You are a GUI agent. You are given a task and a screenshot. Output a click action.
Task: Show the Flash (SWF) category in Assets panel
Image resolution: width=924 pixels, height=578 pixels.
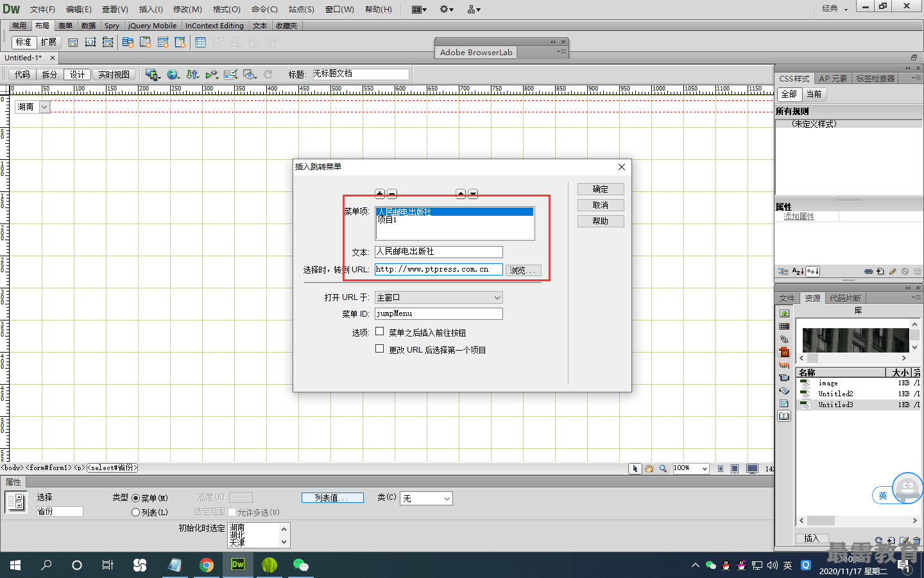pos(784,352)
